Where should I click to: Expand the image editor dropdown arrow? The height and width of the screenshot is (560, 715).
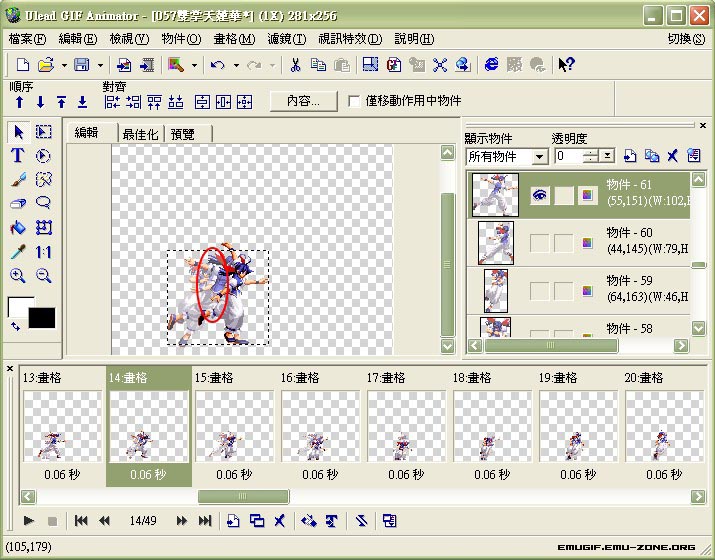click(194, 65)
